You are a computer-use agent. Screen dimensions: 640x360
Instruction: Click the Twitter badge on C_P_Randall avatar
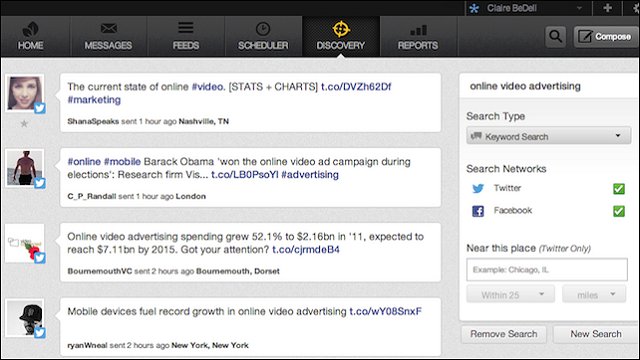pyautogui.click(x=40, y=183)
